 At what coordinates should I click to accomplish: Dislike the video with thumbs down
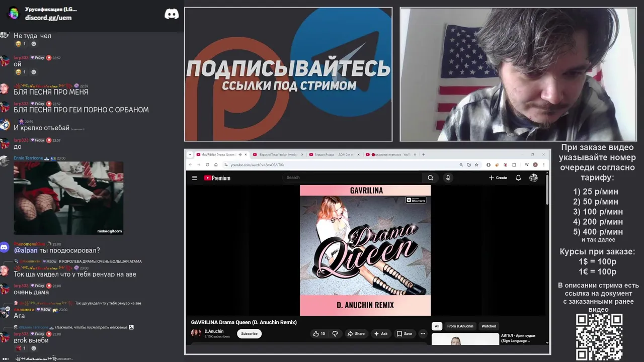coord(335,333)
